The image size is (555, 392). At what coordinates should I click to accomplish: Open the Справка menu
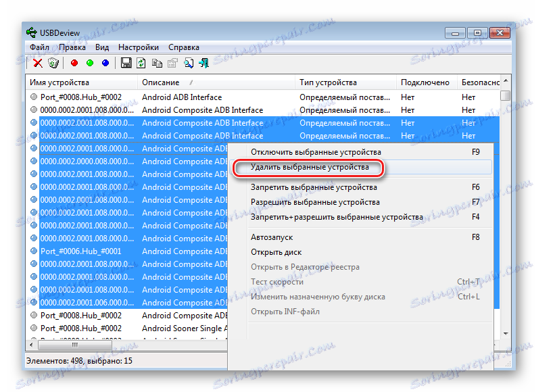click(184, 47)
